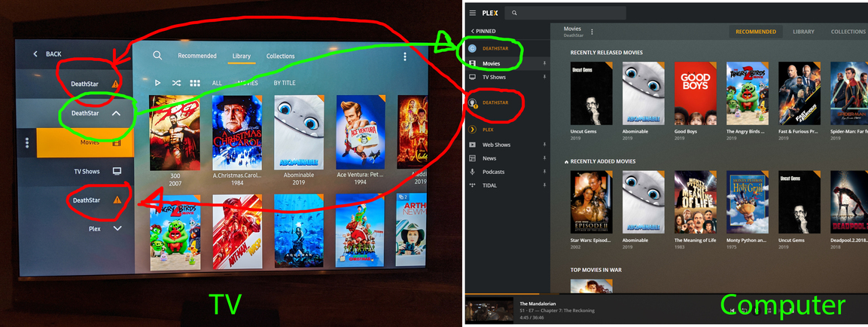
Task: Click the DEATHSTAR server icon with warning badge on Computer
Action: (x=472, y=103)
